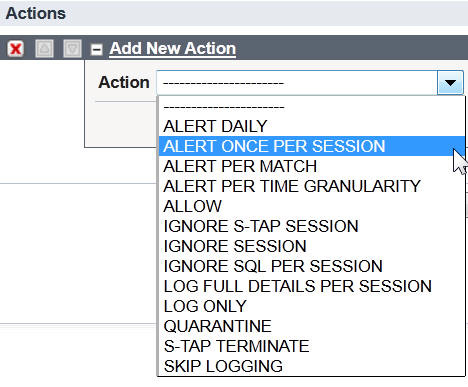Image resolution: width=468 pixels, height=387 pixels.
Task: Select the LOG ONLY action
Action: click(312, 306)
